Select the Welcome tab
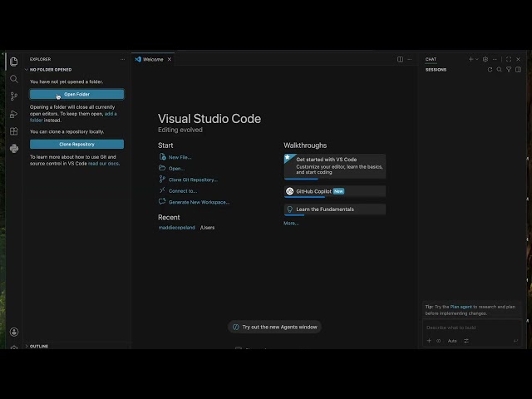The width and height of the screenshot is (532, 399). click(153, 59)
